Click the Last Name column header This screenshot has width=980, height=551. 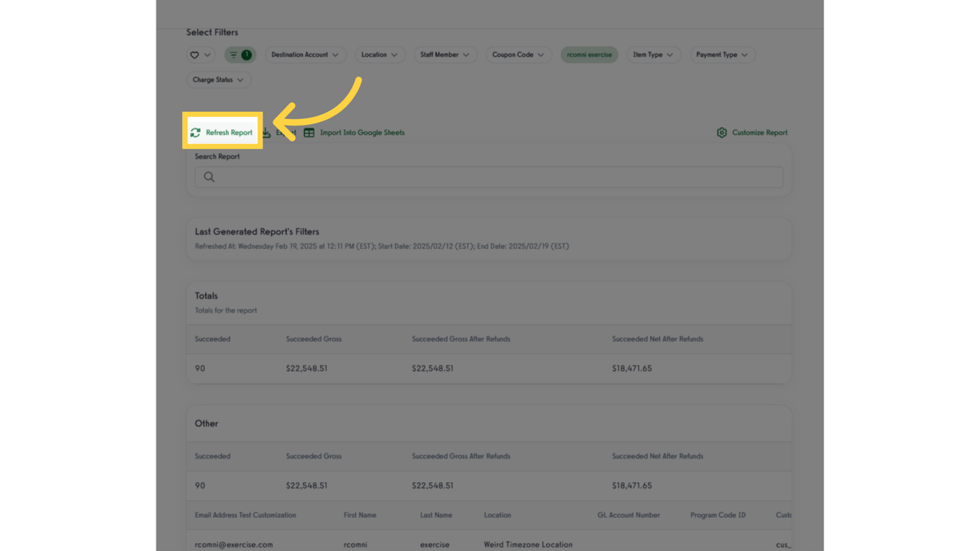436,515
